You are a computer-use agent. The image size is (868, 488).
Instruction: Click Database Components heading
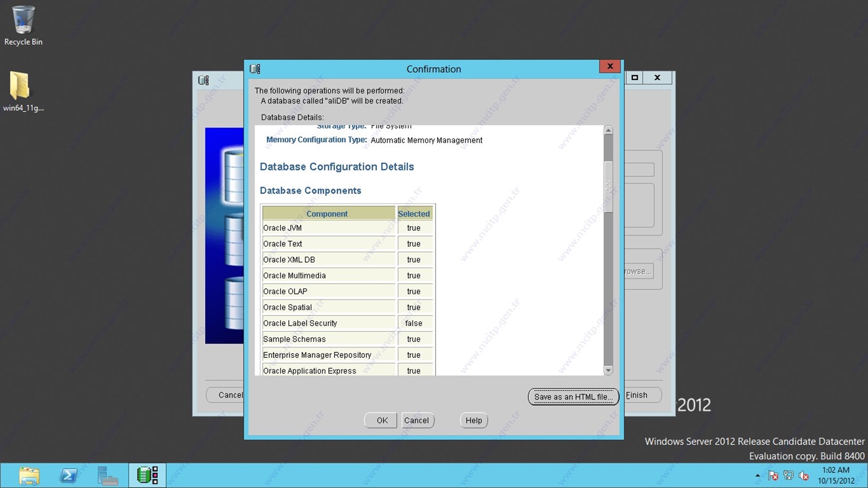pyautogui.click(x=311, y=191)
